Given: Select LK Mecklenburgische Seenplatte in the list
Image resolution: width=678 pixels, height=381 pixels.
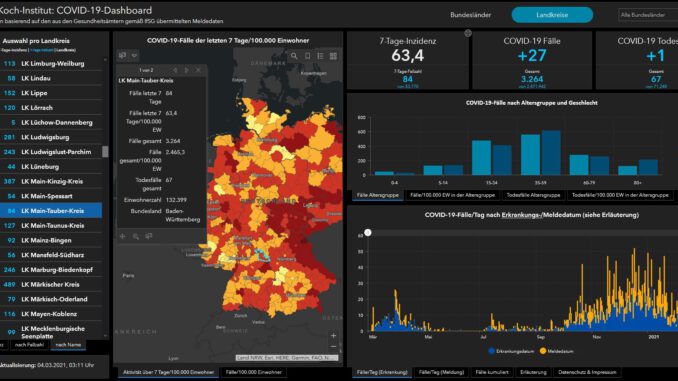Looking at the screenshot, I should pyautogui.click(x=51, y=332).
